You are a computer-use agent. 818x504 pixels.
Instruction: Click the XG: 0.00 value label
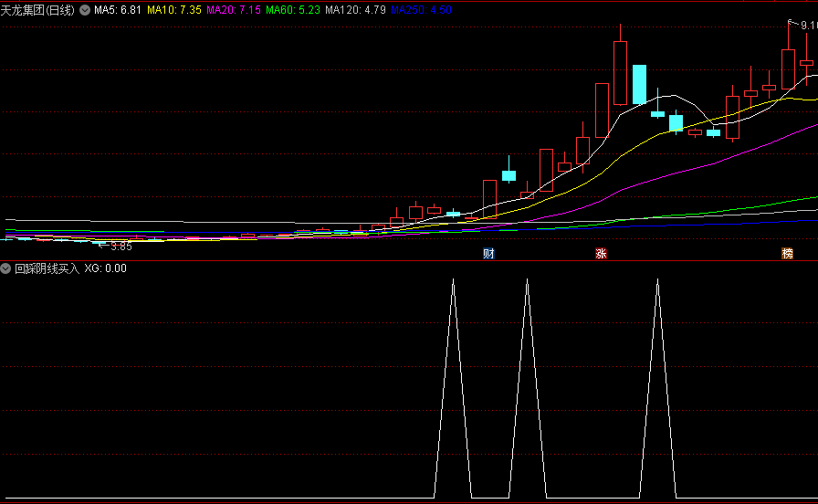point(105,268)
